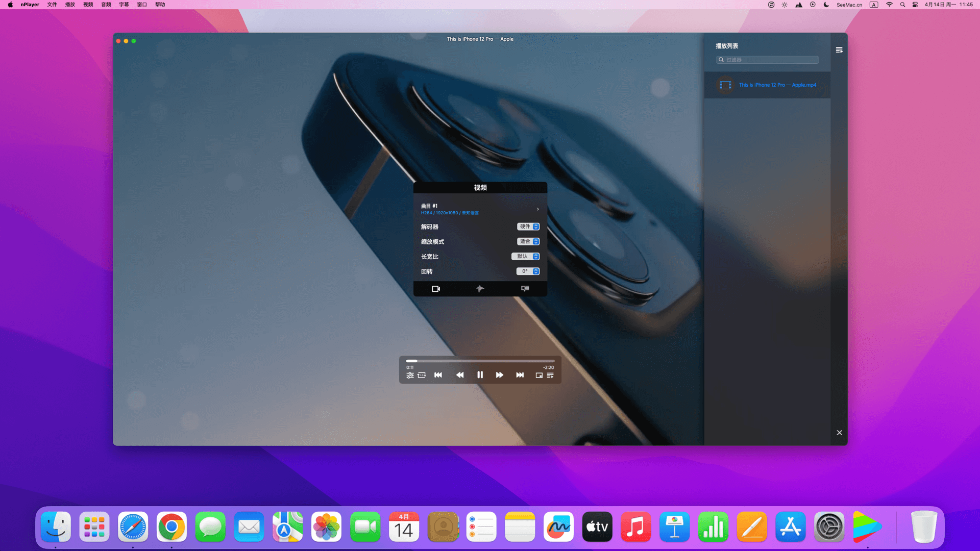Image resolution: width=980 pixels, height=551 pixels.
Task: Open the 回转 rotation dropdown
Action: [528, 271]
